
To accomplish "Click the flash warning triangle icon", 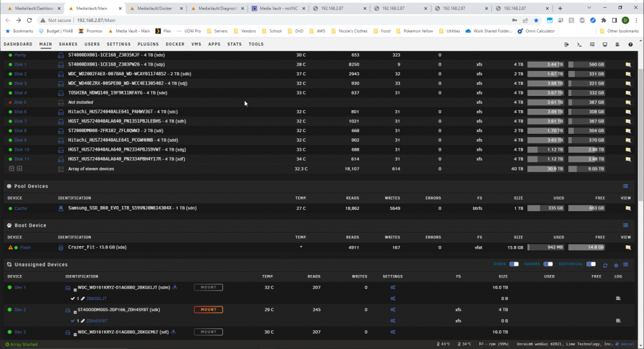I will [10, 248].
